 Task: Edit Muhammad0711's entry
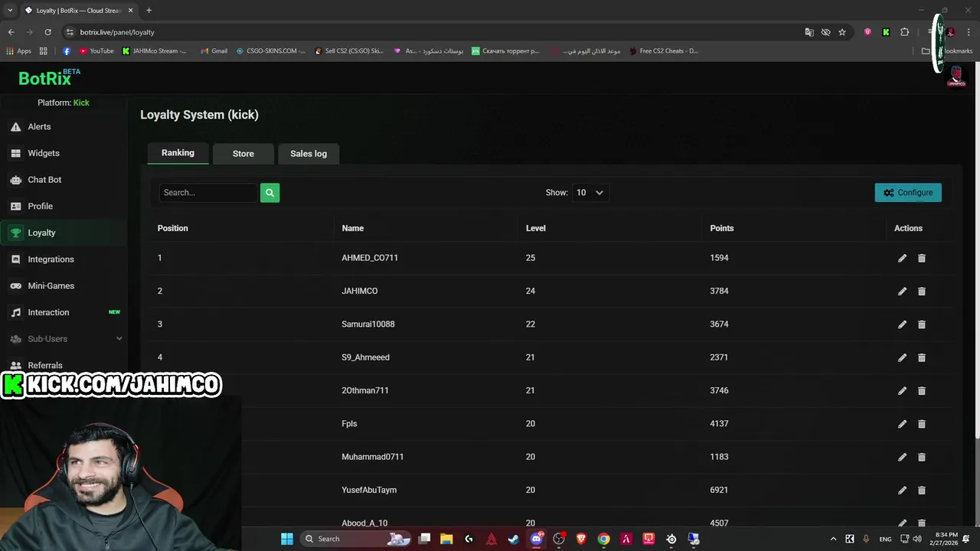point(902,457)
